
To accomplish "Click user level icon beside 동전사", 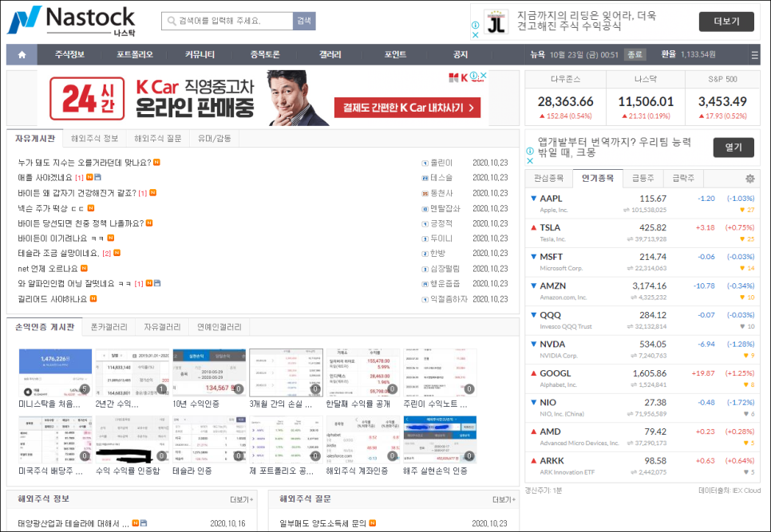I will 425,194.
